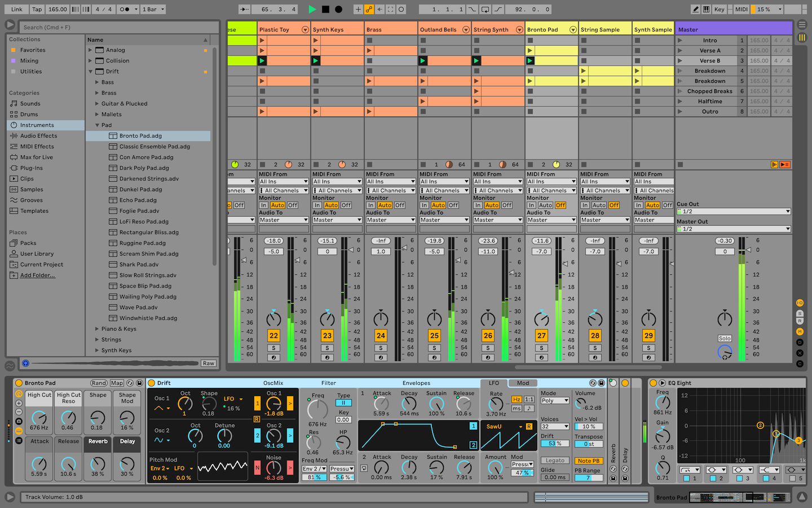The width and height of the screenshot is (812, 508).
Task: Click the Key map mode button
Action: [x=720, y=9]
